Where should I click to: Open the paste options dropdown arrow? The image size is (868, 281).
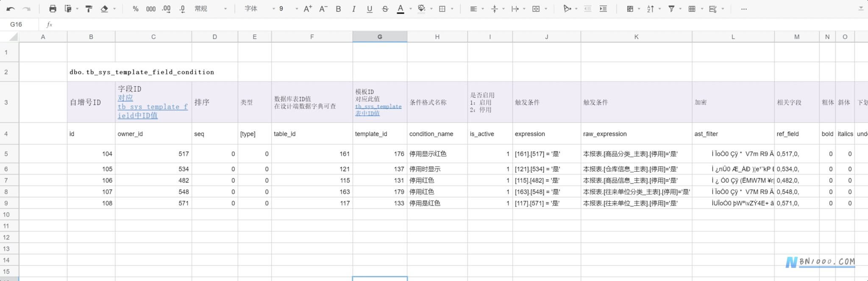click(77, 9)
